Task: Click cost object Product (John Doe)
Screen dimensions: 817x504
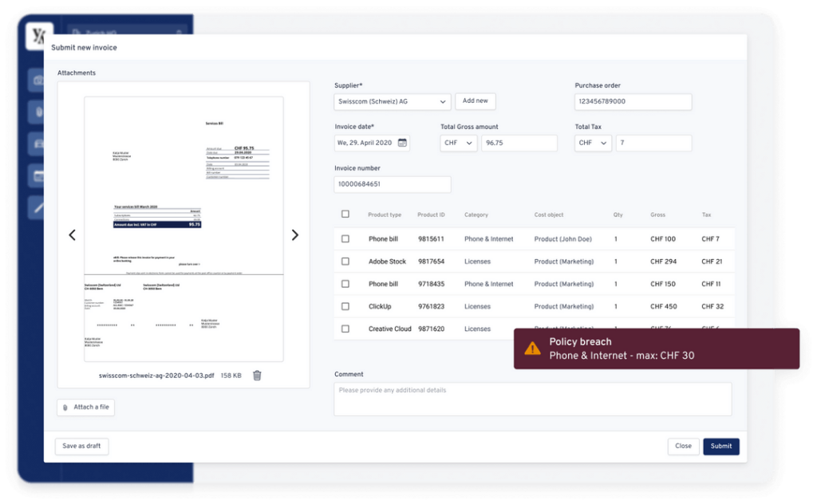Action: click(x=562, y=239)
